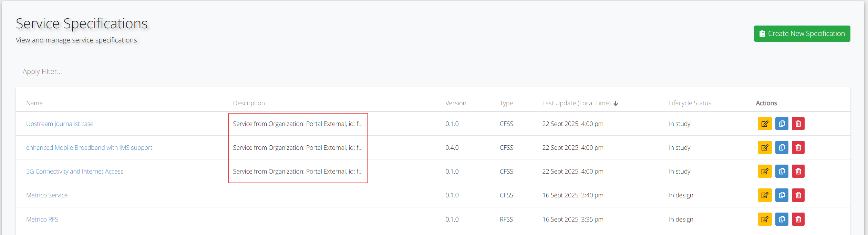Clone the 5G Connectivity and Internet Access row
The height and width of the screenshot is (235, 868).
pos(782,172)
